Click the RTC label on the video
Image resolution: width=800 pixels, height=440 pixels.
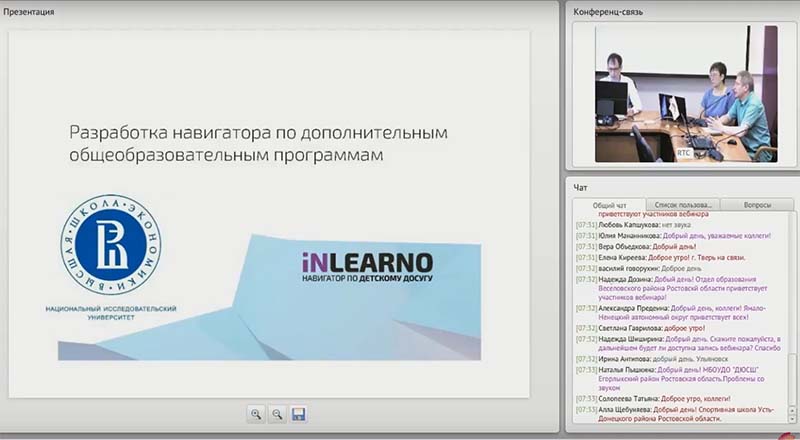(x=684, y=152)
